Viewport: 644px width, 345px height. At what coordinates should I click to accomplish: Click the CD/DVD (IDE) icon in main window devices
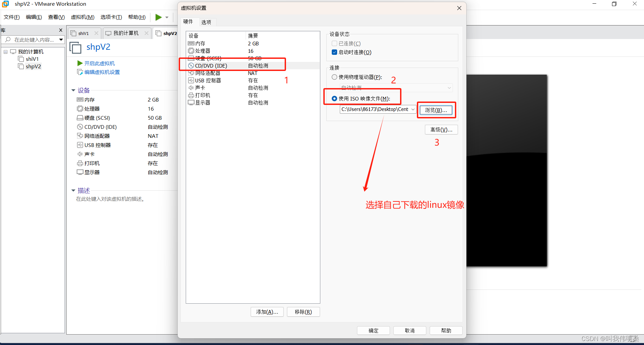[x=80, y=127]
